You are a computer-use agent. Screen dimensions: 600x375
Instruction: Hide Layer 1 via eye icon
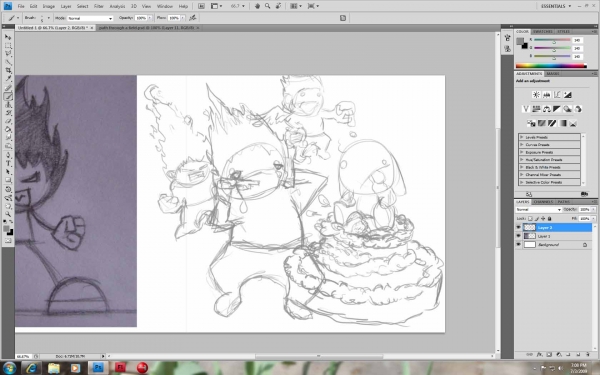coord(518,236)
